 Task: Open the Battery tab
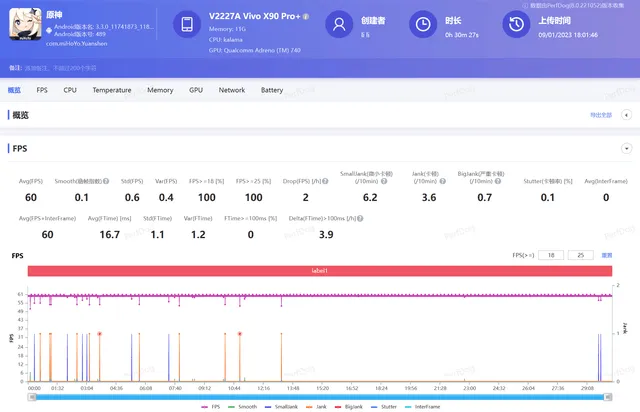[x=272, y=90]
